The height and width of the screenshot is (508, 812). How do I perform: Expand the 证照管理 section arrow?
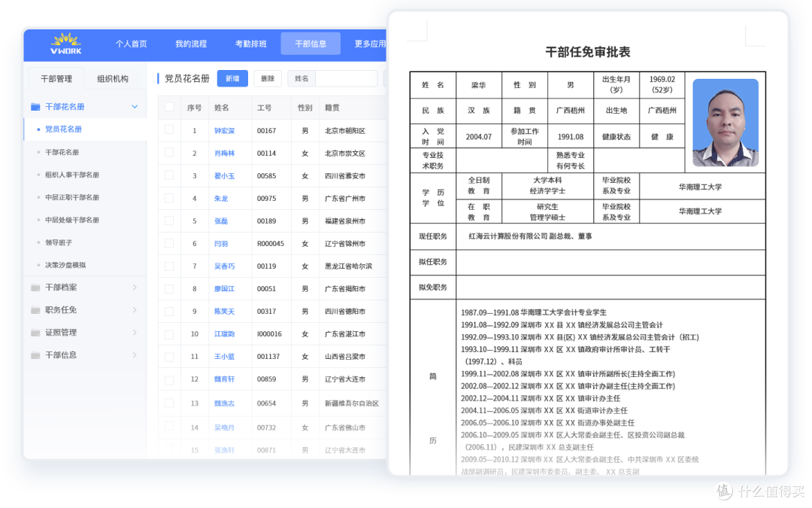(x=135, y=333)
